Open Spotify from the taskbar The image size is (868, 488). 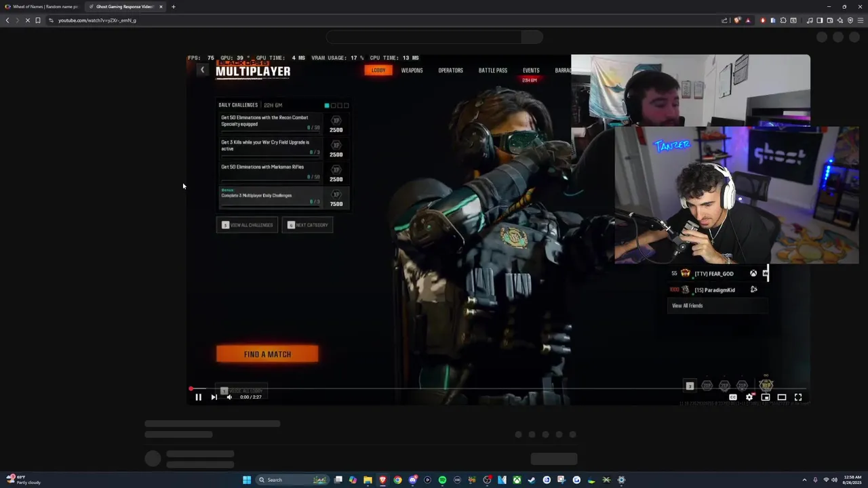pos(442,480)
